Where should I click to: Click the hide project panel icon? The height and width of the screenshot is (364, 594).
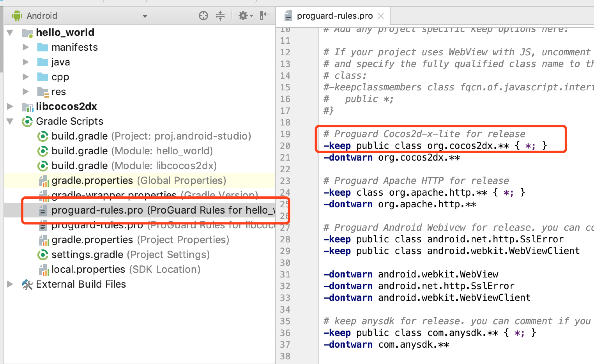pos(264,15)
